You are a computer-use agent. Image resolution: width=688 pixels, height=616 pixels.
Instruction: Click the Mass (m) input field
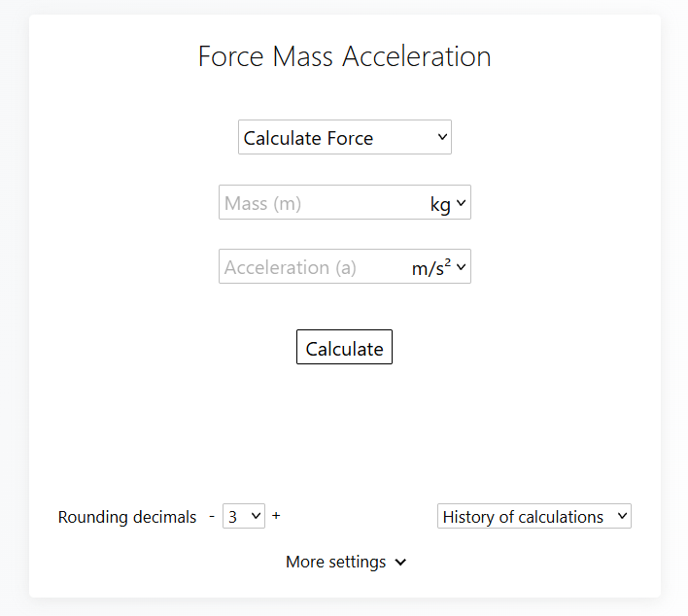coord(321,203)
